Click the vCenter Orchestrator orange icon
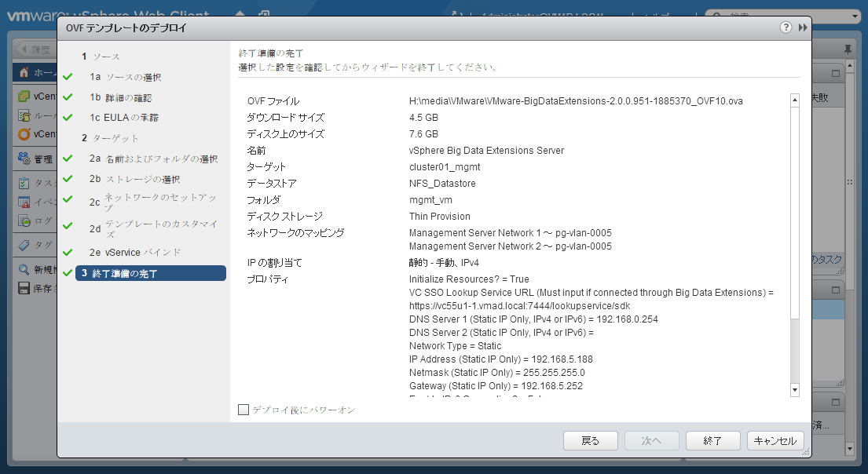This screenshot has width=868, height=474. coord(24,134)
